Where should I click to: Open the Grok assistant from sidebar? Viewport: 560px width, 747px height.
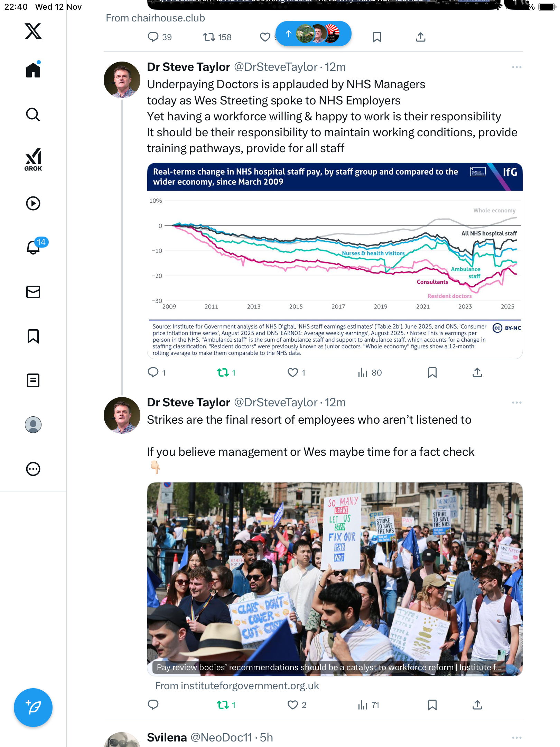(33, 159)
